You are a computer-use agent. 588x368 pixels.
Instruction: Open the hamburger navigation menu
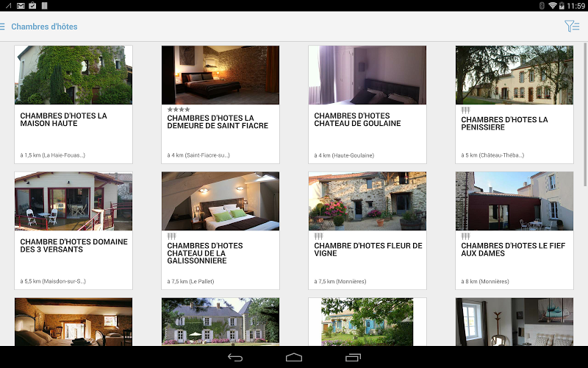coord(2,26)
